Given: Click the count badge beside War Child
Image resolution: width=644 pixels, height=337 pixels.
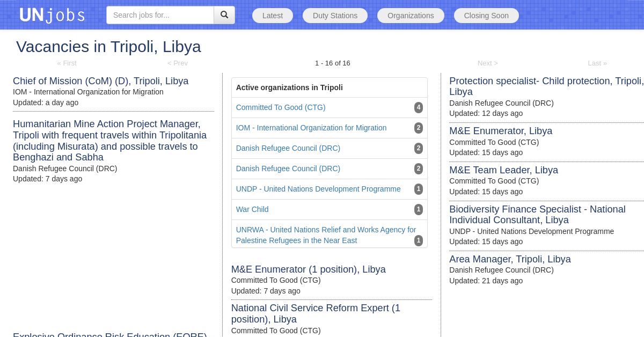Looking at the screenshot, I should click(419, 209).
